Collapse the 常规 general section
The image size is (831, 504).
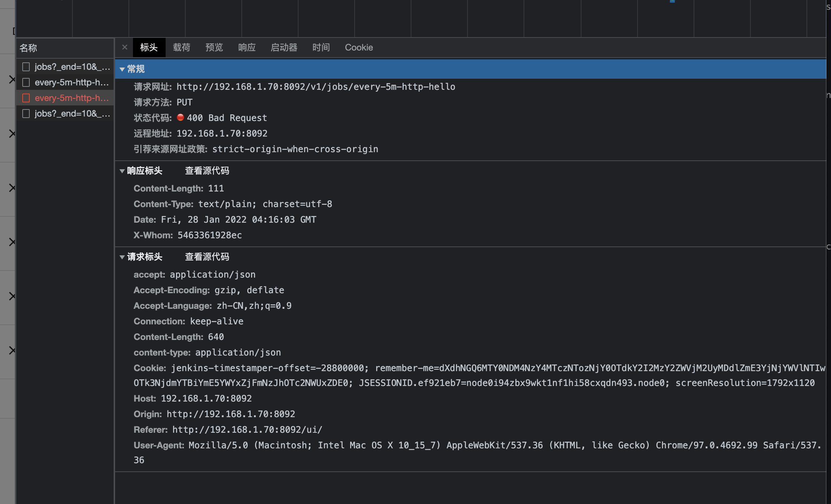pyautogui.click(x=122, y=69)
